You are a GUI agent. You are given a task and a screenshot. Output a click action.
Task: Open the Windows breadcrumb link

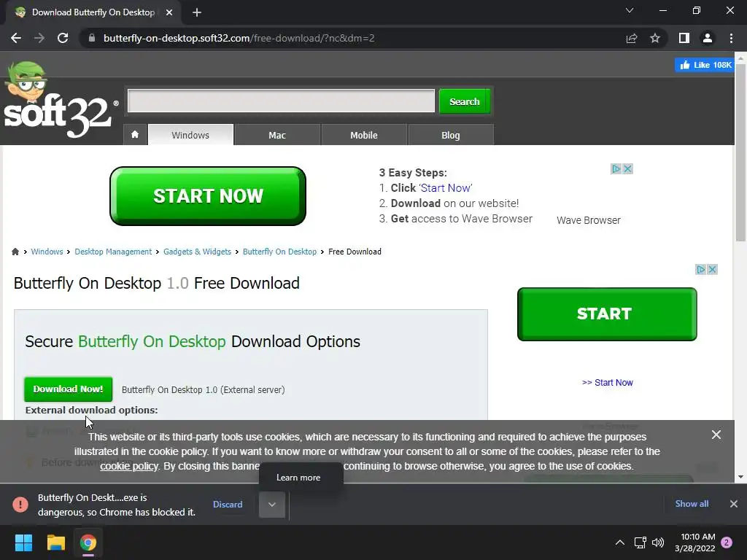[47, 252]
